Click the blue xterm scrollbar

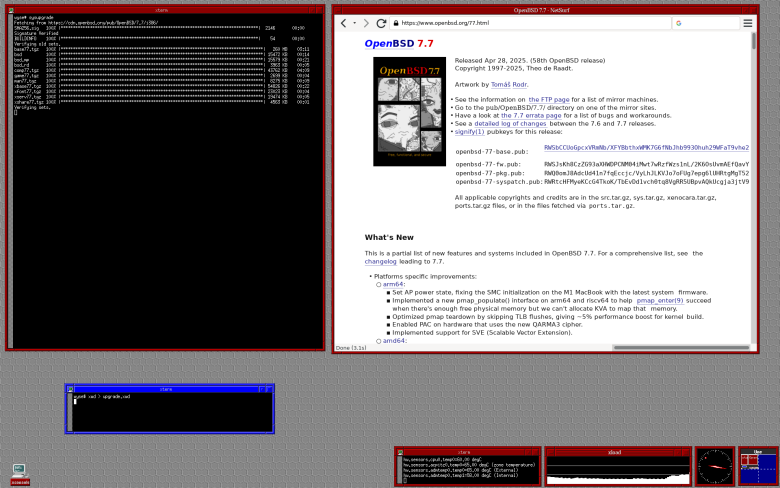tap(70, 412)
